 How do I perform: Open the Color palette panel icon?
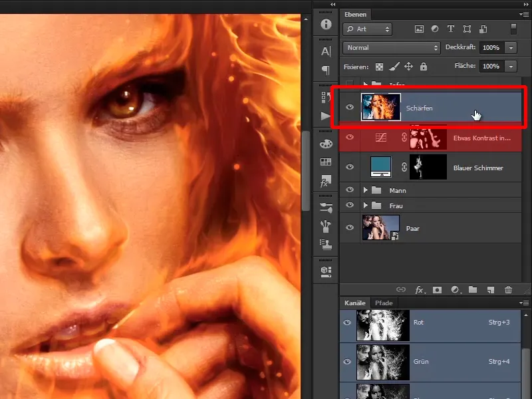[326, 144]
